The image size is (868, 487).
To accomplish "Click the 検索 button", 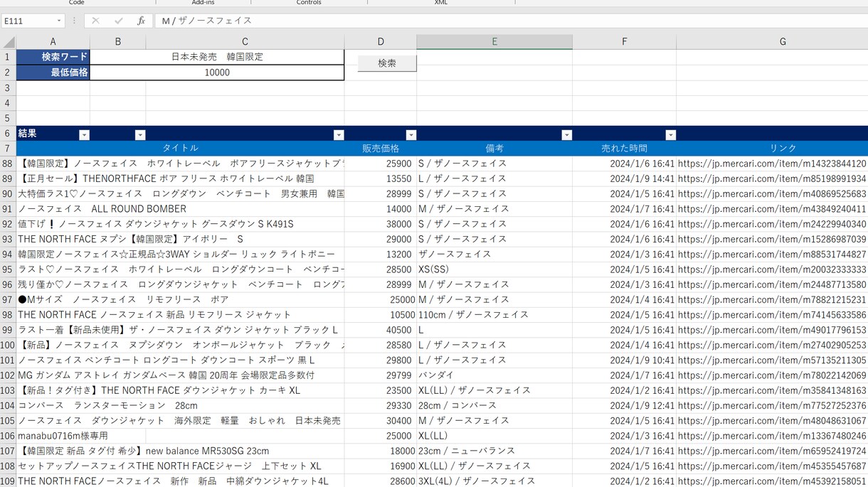I will point(387,63).
